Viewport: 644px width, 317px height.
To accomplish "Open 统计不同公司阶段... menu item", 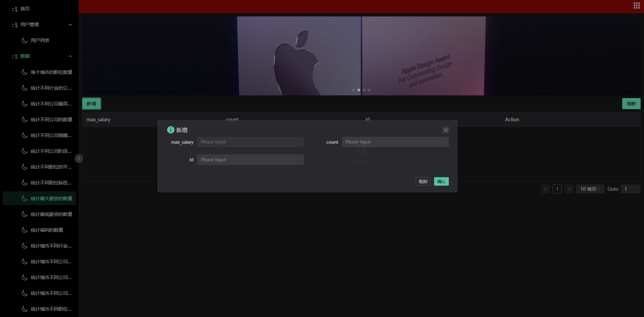I will (39, 151).
